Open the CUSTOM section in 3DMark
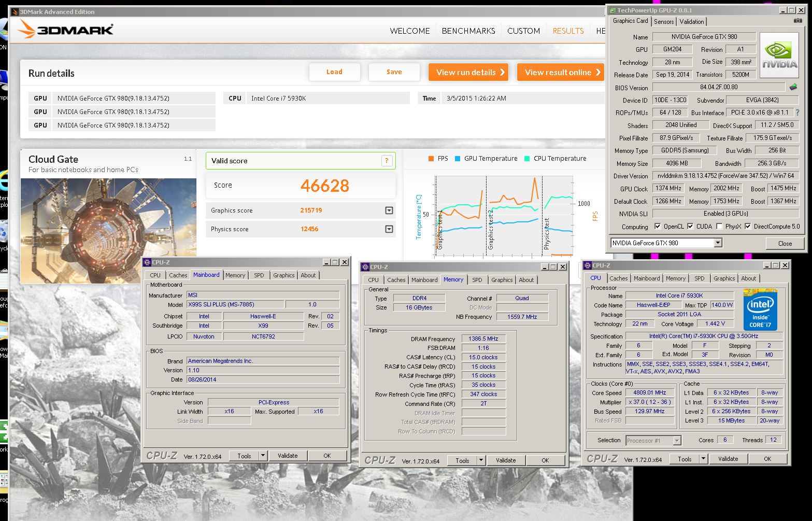812x521 pixels. tap(523, 31)
